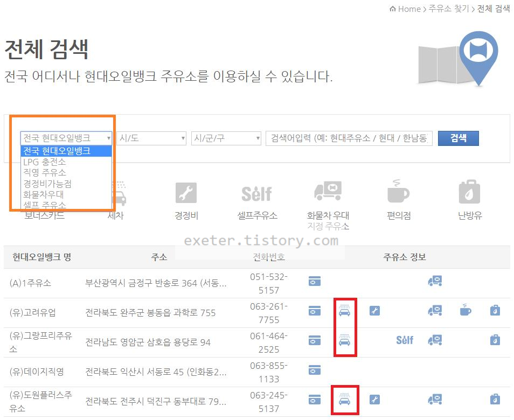Click station name (유)도원플러스주유소

coord(40,401)
